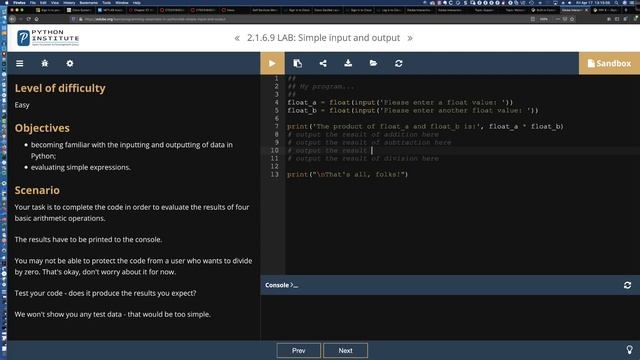Open the Edit menu
The image size is (640, 360).
click(43, 2)
